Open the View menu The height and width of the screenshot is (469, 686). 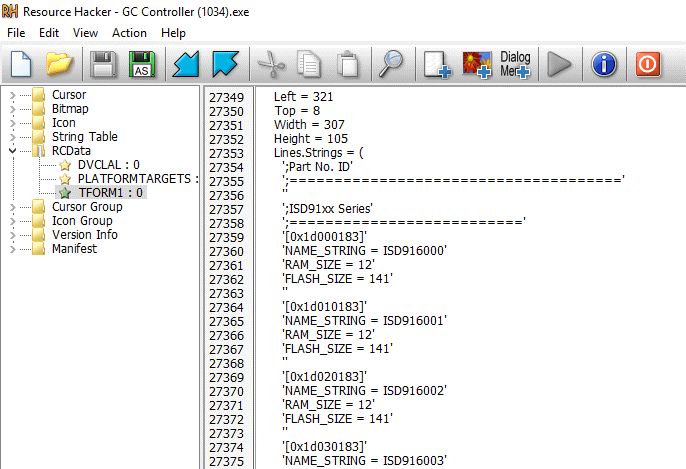pyautogui.click(x=85, y=33)
